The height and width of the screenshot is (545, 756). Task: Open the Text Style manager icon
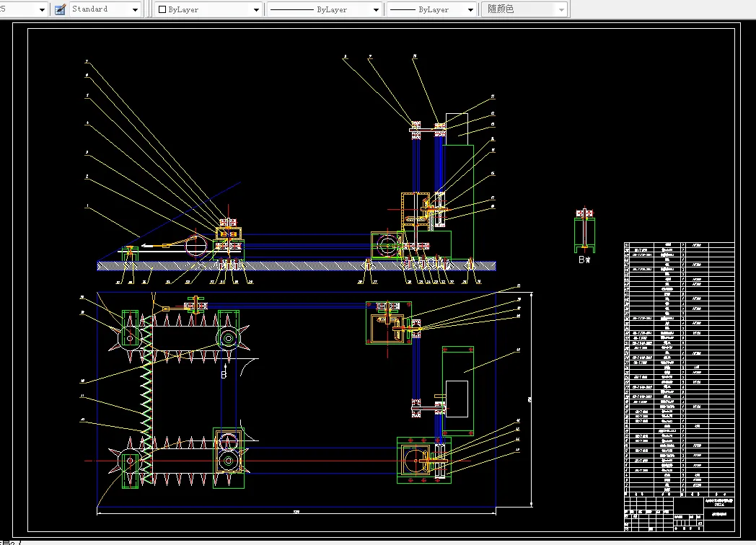point(61,9)
